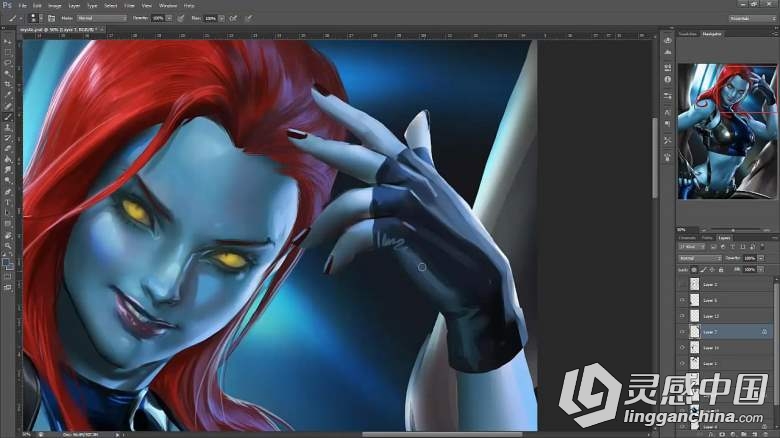This screenshot has width=780, height=438.
Task: Toggle lock all for layer
Action: pos(721,269)
